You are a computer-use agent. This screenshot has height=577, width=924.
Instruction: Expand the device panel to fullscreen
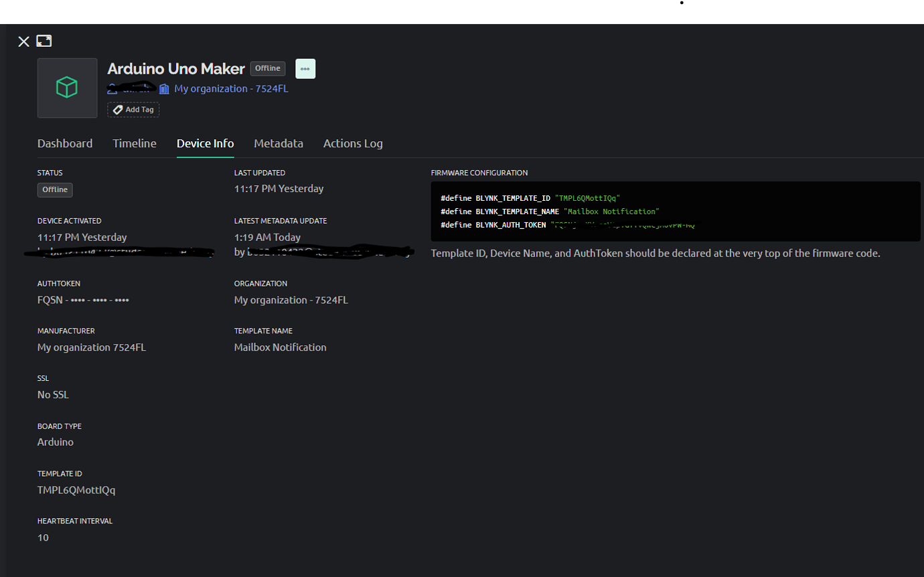point(44,41)
